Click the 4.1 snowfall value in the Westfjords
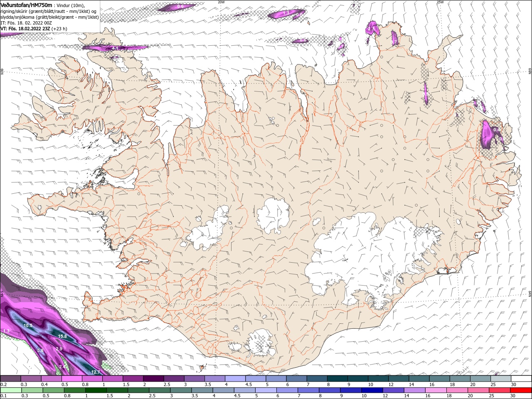 [115, 49]
